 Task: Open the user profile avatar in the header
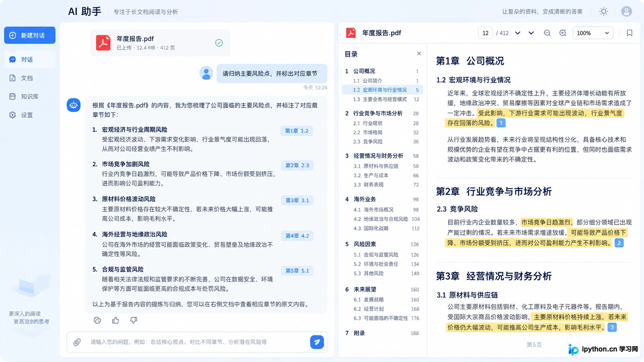coord(627,12)
